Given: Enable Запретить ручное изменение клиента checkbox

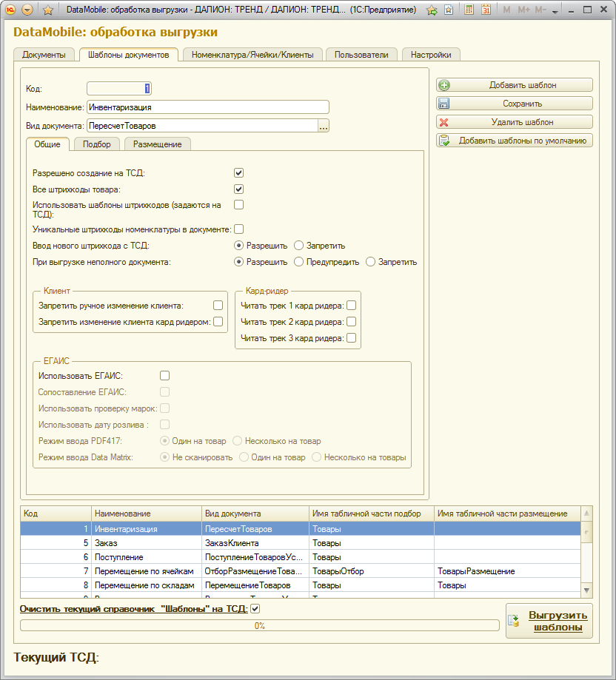Looking at the screenshot, I should pyautogui.click(x=218, y=306).
